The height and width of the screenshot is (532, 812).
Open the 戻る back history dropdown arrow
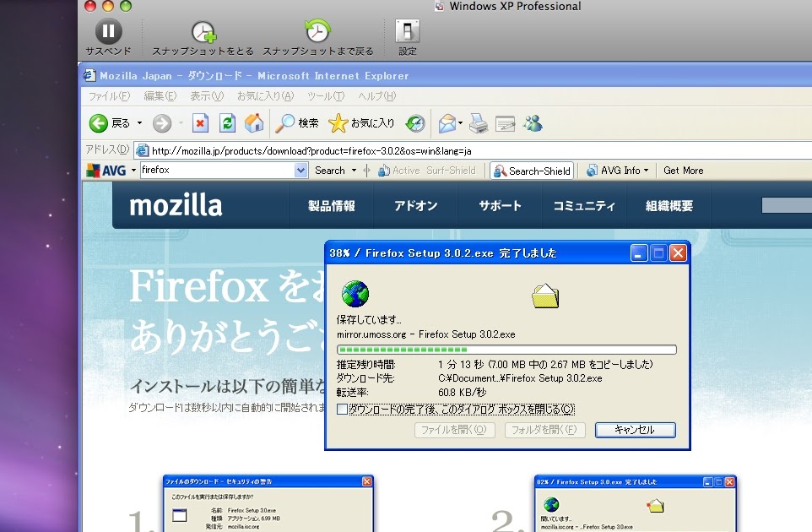coord(139,123)
